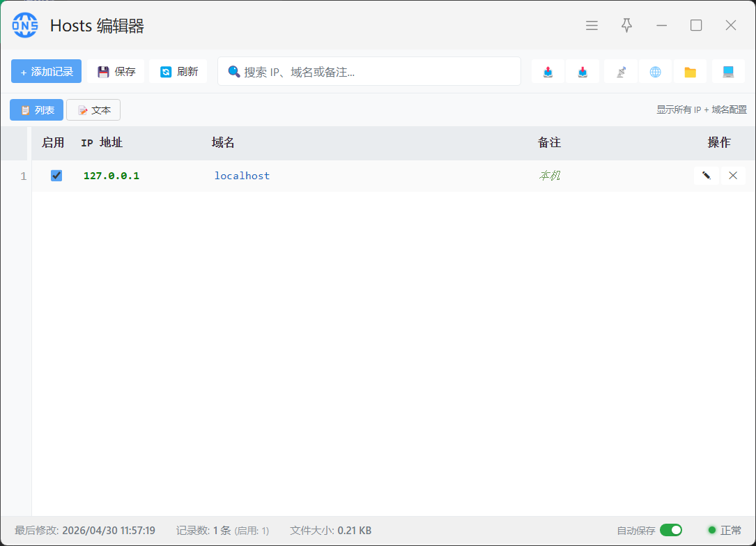
Task: Click the 域名 column header
Action: point(223,143)
